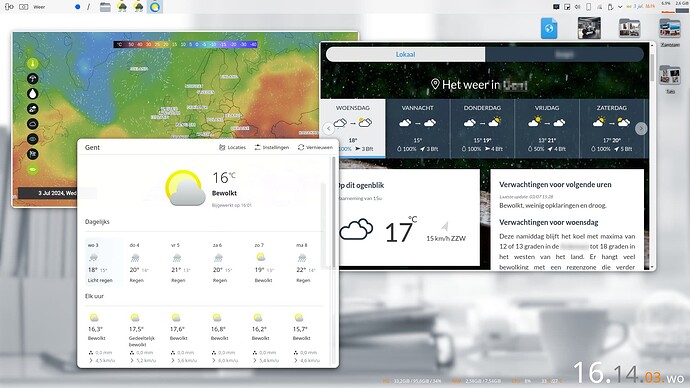The width and height of the screenshot is (690, 388).
Task: Select the snow cloud layer icon
Action: tap(33, 109)
